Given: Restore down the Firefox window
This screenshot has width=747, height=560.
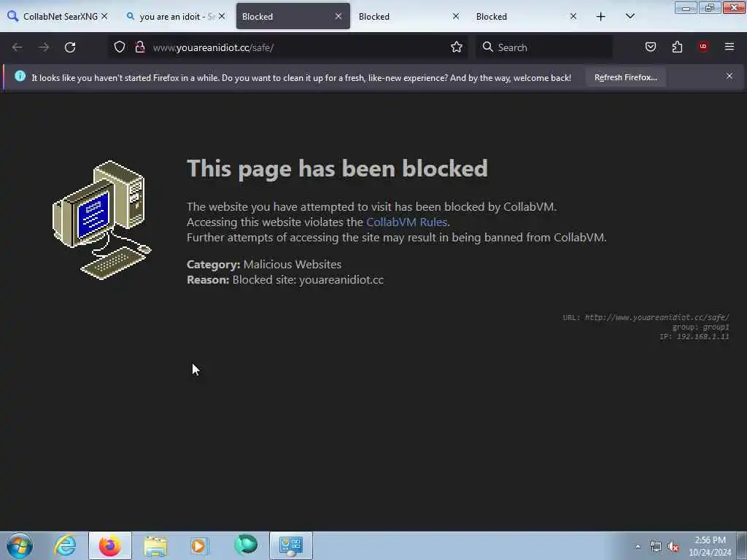Looking at the screenshot, I should pos(710,7).
